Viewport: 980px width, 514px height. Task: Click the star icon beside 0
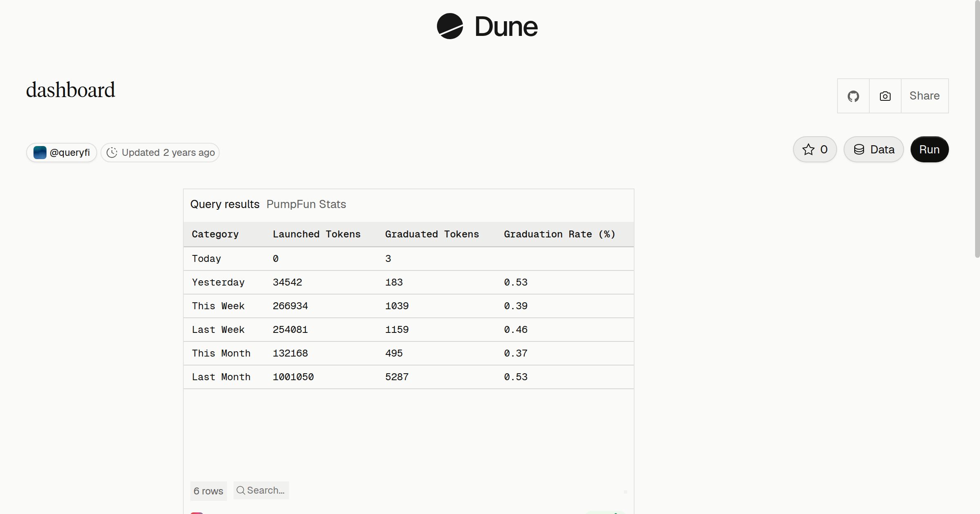808,149
